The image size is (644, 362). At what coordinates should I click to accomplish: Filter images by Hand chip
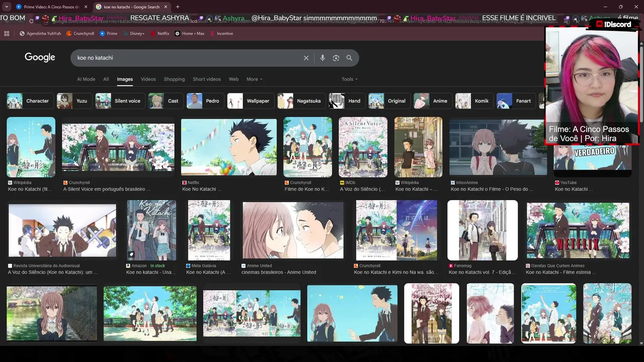coord(346,101)
